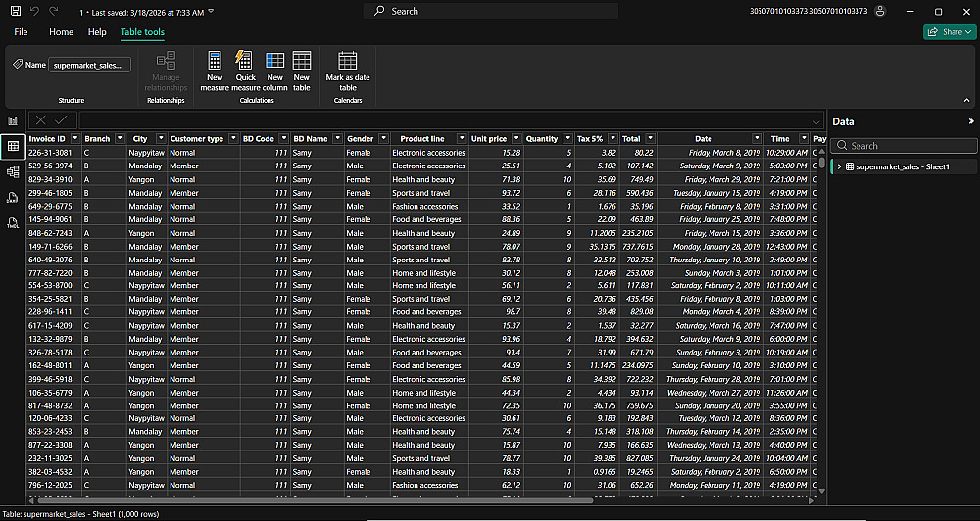Viewport: 980px width, 521px height.
Task: Open Quick measure tool
Action: 245,71
